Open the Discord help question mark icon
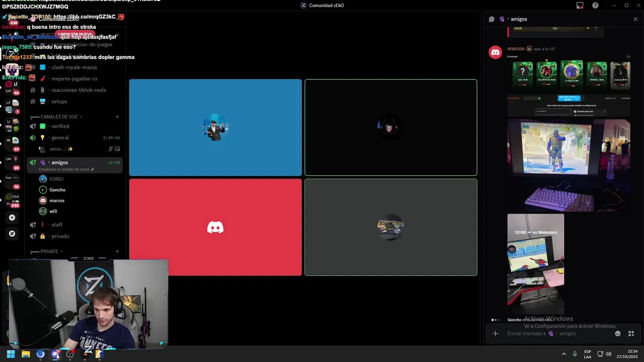The height and width of the screenshot is (362, 644). (595, 6)
